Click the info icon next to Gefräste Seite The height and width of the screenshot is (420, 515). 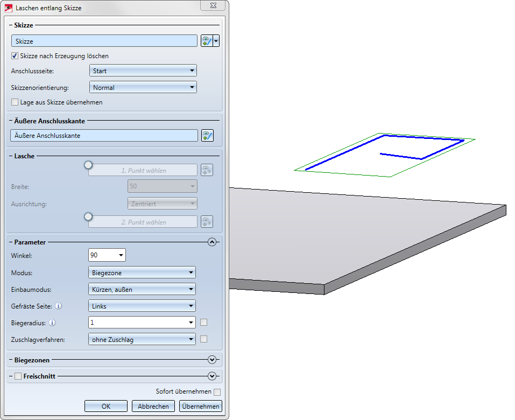[x=59, y=306]
